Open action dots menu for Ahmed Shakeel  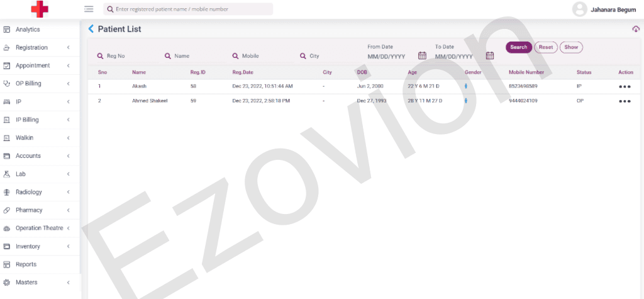625,101
